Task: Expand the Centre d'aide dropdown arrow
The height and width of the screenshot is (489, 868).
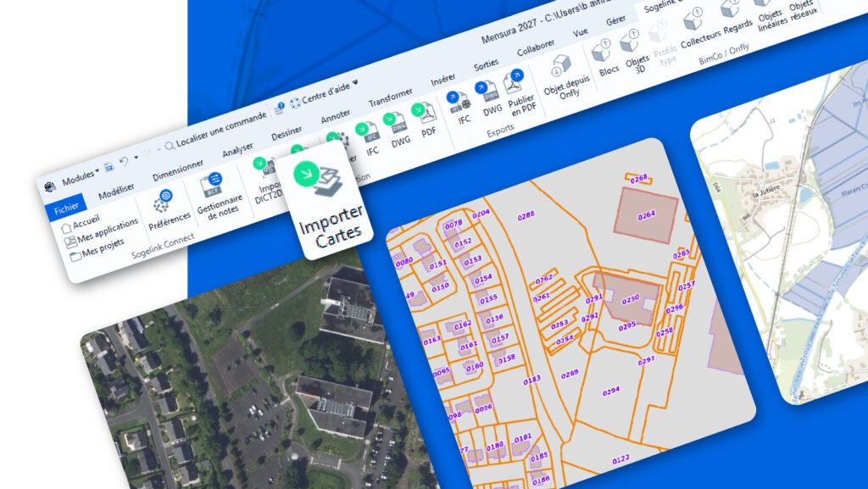Action: pos(355,82)
